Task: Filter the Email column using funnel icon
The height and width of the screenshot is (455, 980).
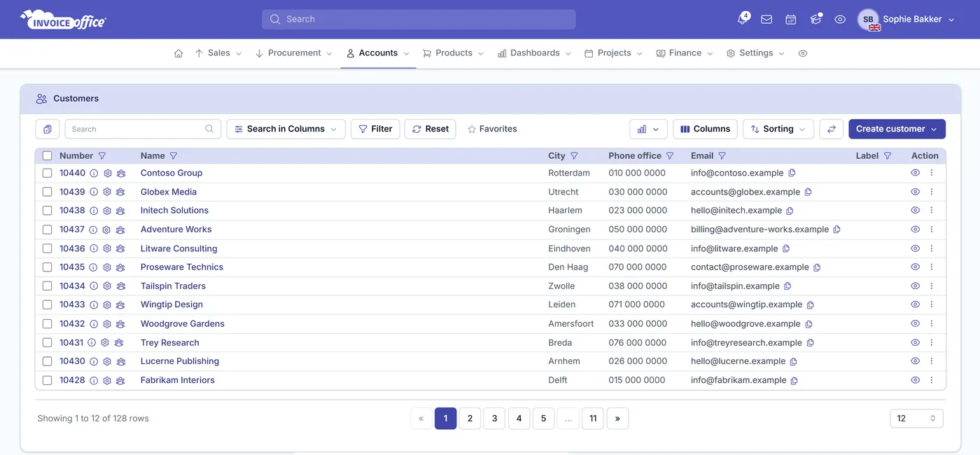Action: pos(722,156)
